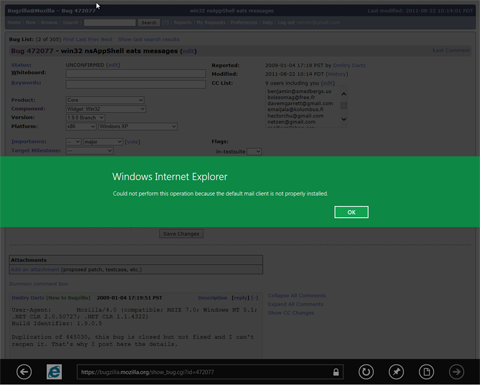Click the Keywords label link
This screenshot has height=385, width=480.
click(x=26, y=83)
